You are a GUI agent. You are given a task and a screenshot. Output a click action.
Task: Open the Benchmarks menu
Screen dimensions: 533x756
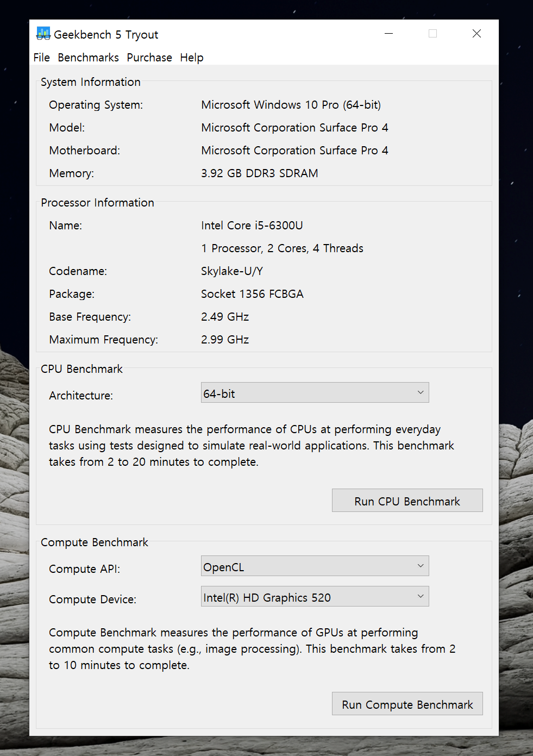click(88, 58)
